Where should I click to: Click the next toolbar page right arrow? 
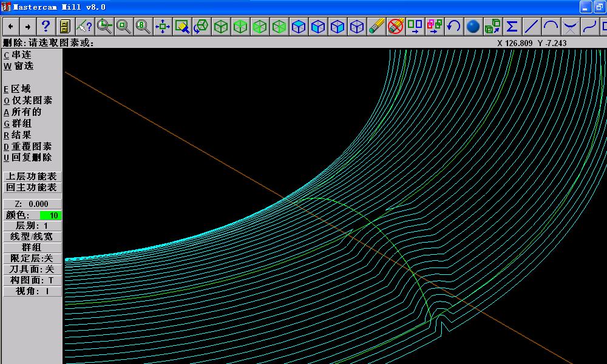[28, 26]
